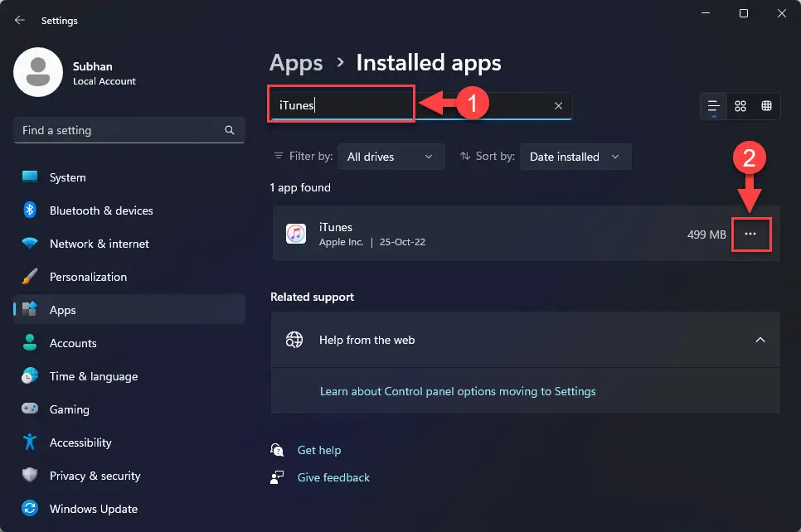Screen dimensions: 801x532
Task: Click the Give feedback link
Action: (333, 477)
